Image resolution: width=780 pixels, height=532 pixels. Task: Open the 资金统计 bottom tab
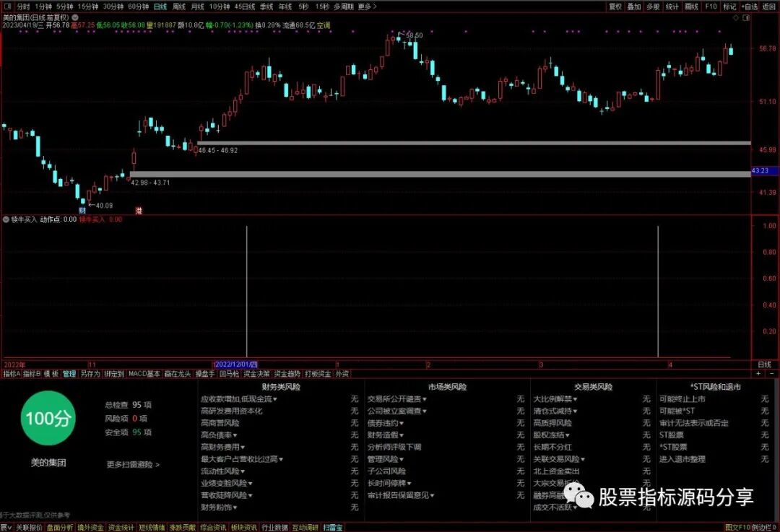121,528
